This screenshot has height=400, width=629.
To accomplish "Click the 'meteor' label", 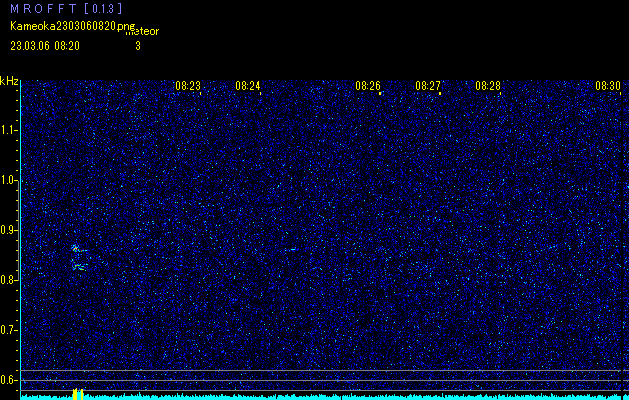I will point(142,31).
